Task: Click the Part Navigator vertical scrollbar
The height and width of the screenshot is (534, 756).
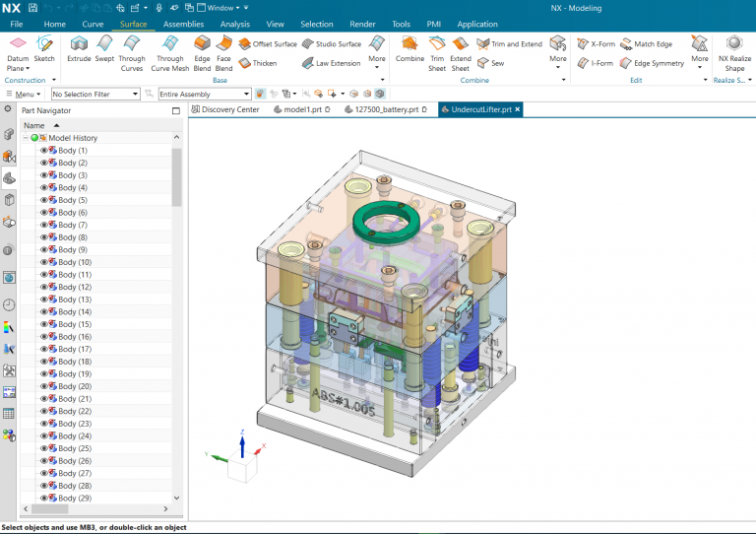Action: coord(177,177)
